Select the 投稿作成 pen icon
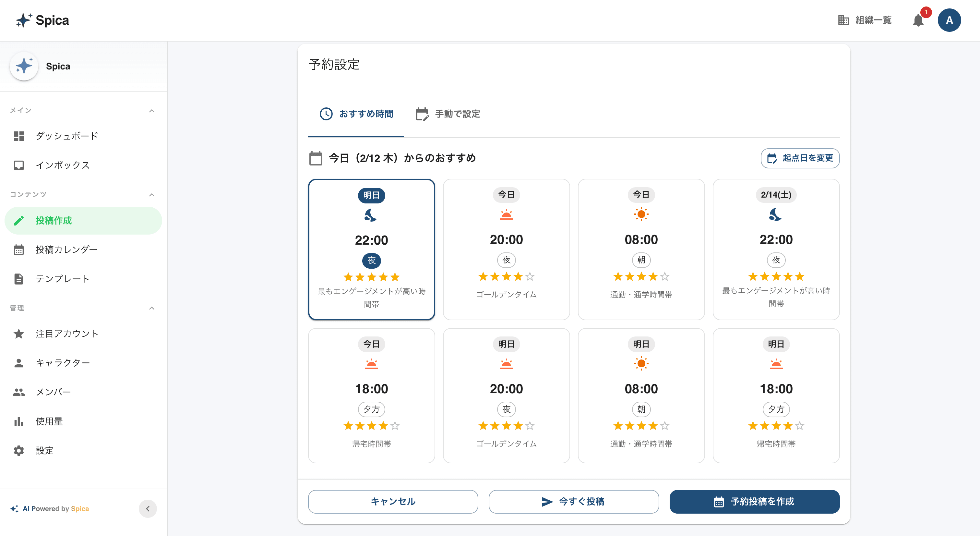 18,220
